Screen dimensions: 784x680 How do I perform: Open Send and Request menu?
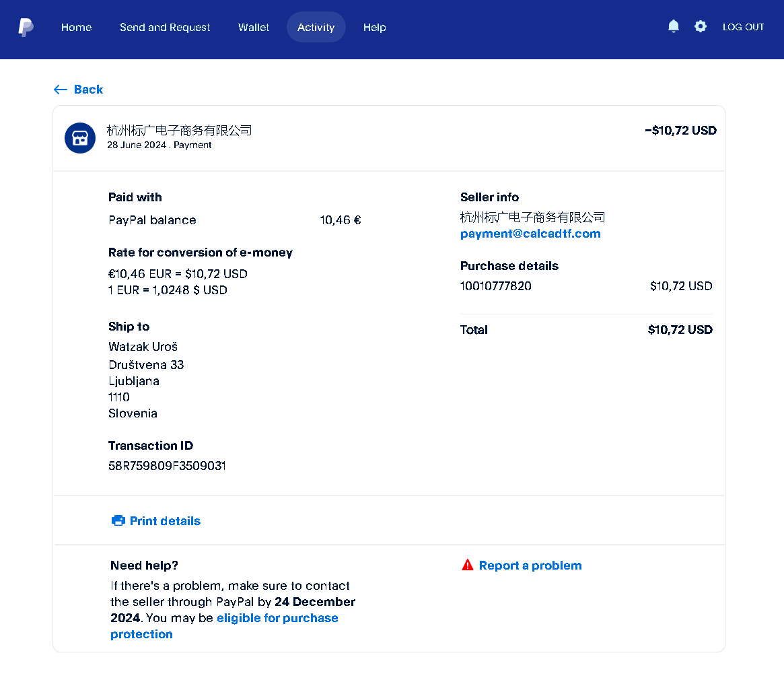coord(165,27)
